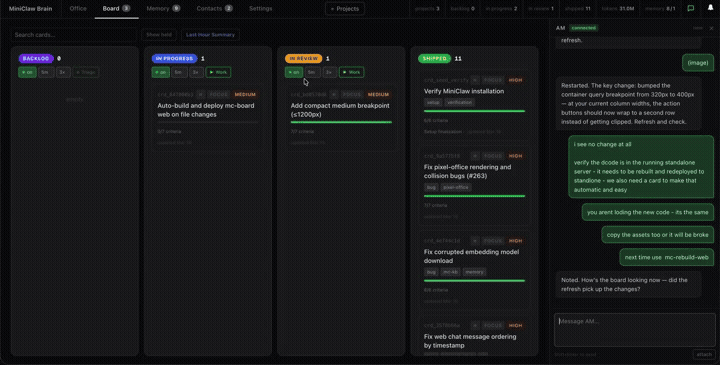Click 'setup' tag on Verify MiniClaw card
Image resolution: width=720 pixels, height=365 pixels.
coord(433,102)
